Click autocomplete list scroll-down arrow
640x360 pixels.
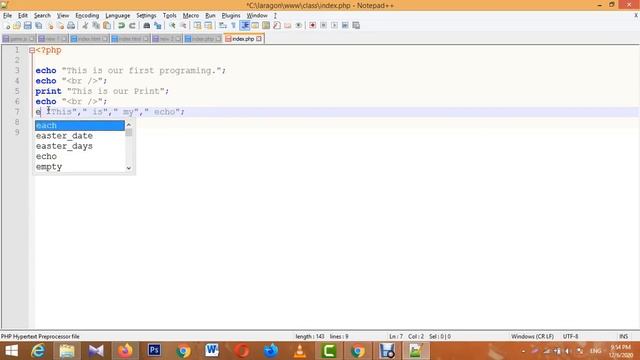pos(129,168)
